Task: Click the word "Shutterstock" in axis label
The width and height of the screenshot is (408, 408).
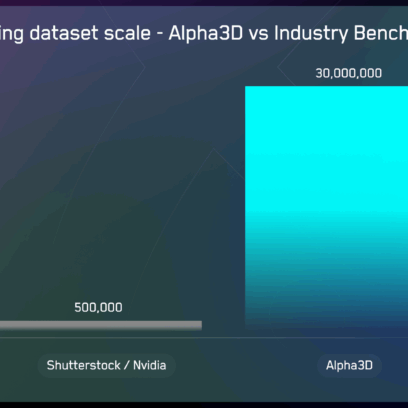Action: tap(84, 365)
